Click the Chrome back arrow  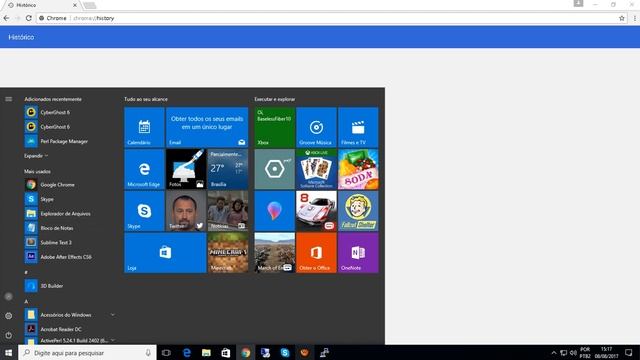[6, 18]
